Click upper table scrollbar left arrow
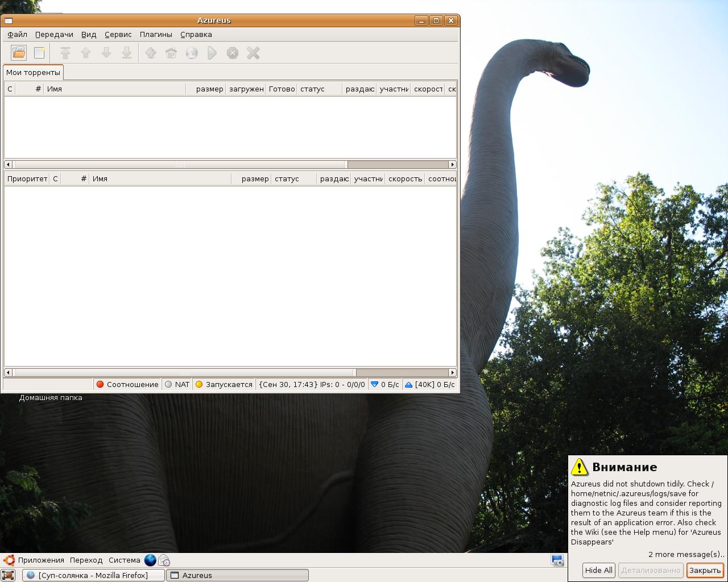The image size is (728, 582). tap(8, 165)
